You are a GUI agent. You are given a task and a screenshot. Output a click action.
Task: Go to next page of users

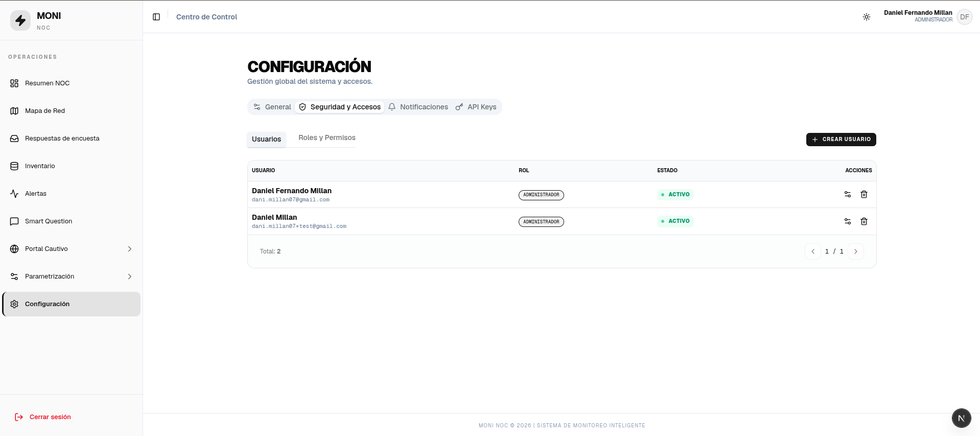coord(856,251)
